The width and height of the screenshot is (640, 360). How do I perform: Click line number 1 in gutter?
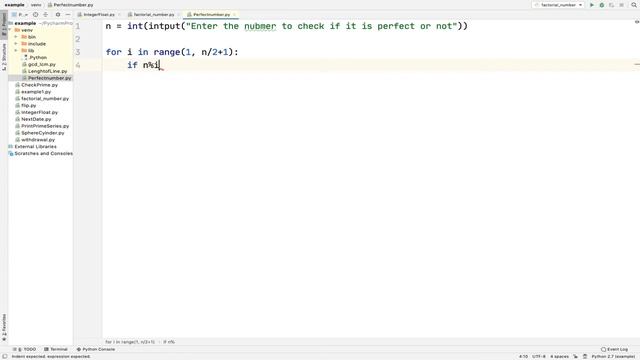(78, 26)
